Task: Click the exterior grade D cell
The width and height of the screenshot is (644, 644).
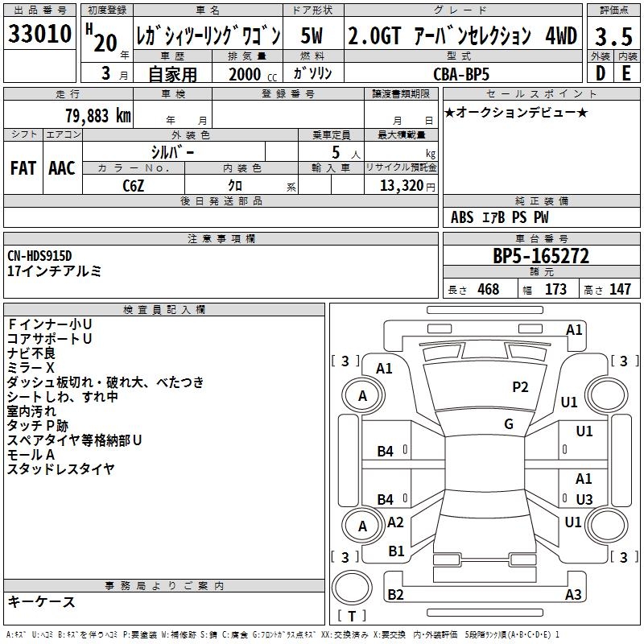Action: pyautogui.click(x=601, y=73)
